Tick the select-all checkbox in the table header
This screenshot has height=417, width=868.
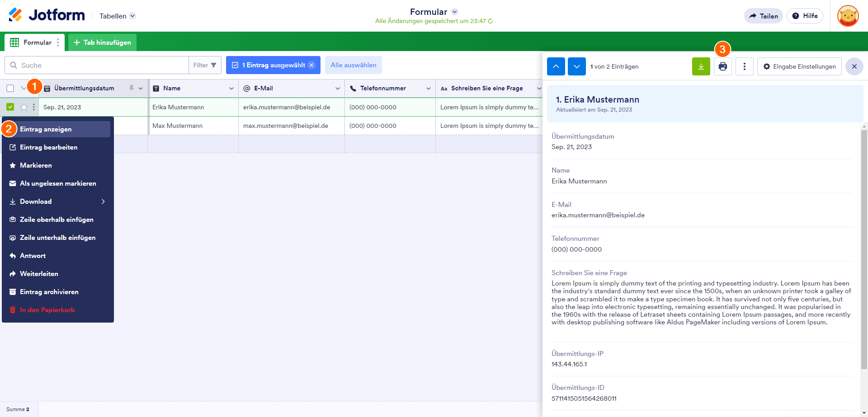[10, 88]
